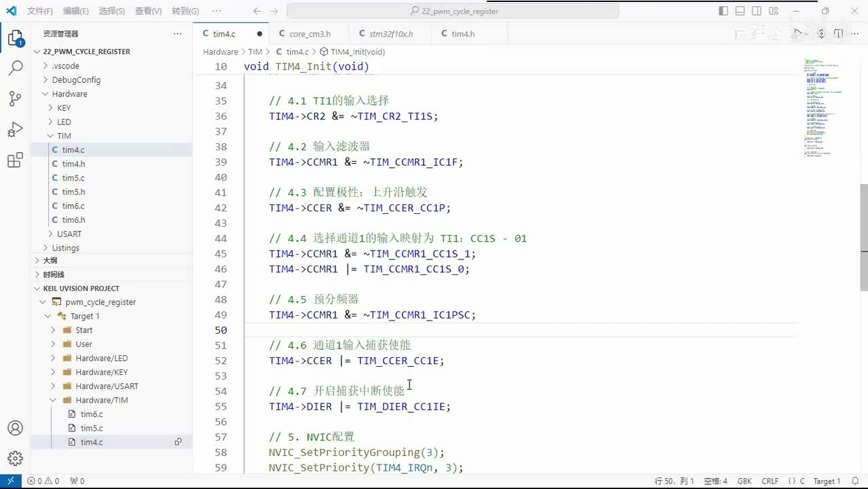Click the run code play icon
The width and height of the screenshot is (868, 489).
point(799,33)
